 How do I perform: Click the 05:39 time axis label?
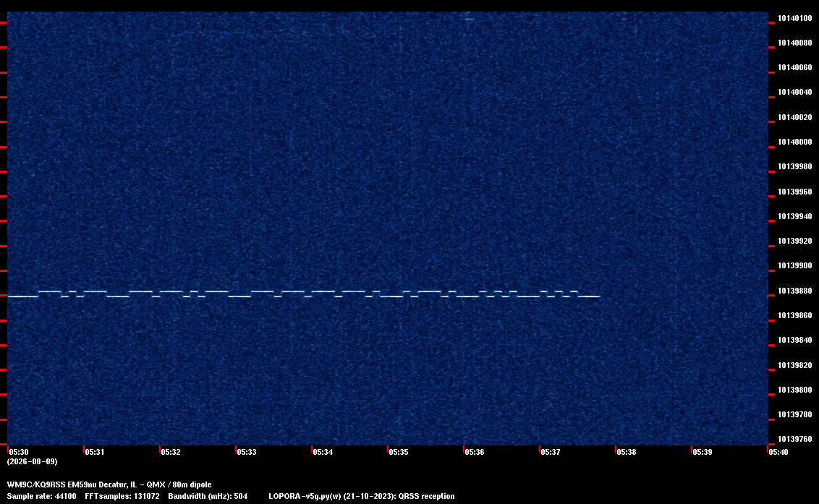(703, 452)
